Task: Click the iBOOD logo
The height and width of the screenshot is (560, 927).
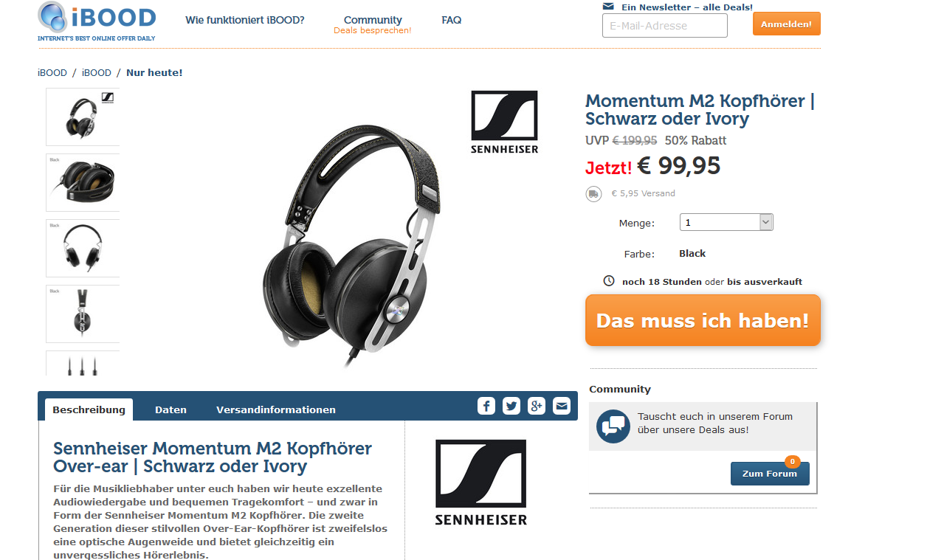Action: coord(97,21)
